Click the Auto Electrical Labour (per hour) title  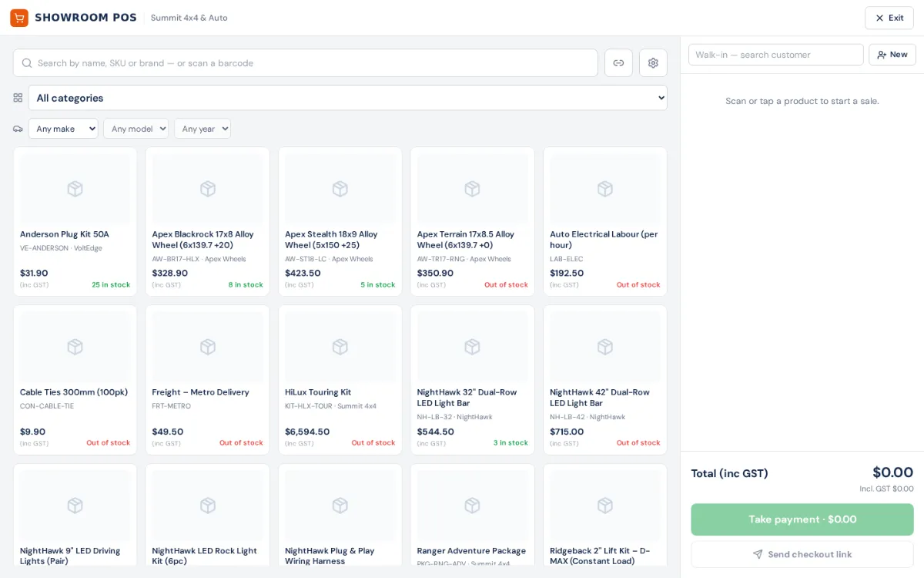tap(604, 240)
